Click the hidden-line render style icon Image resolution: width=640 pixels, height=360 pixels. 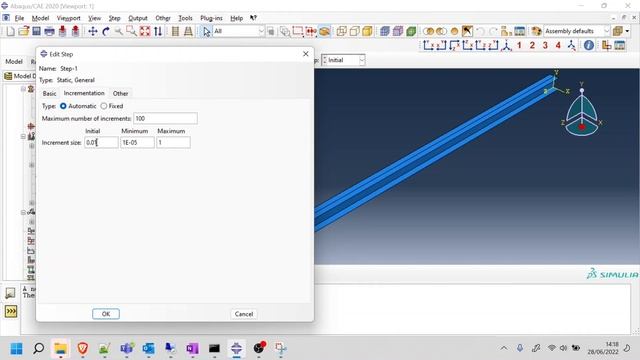click(x=354, y=31)
